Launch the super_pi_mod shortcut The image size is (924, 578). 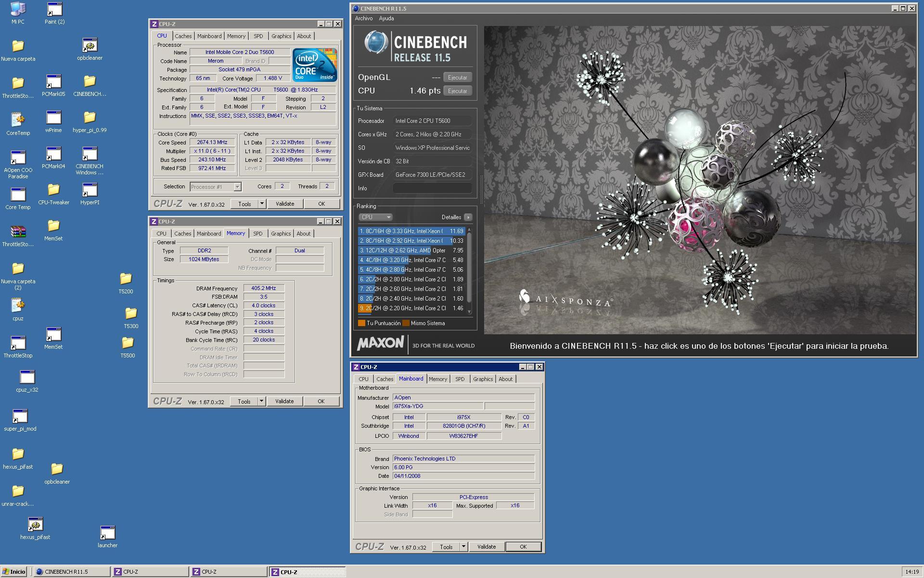[20, 420]
